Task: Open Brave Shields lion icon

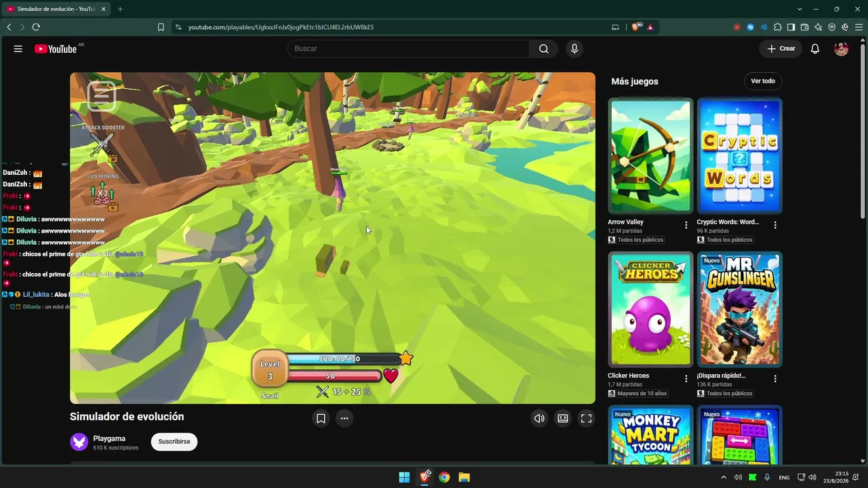Action: pos(635,27)
